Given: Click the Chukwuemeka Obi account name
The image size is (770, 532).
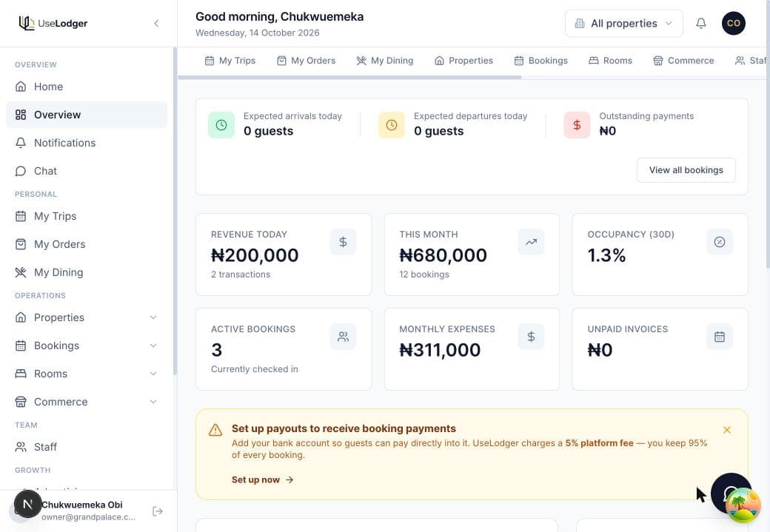Looking at the screenshot, I should pyautogui.click(x=82, y=505).
